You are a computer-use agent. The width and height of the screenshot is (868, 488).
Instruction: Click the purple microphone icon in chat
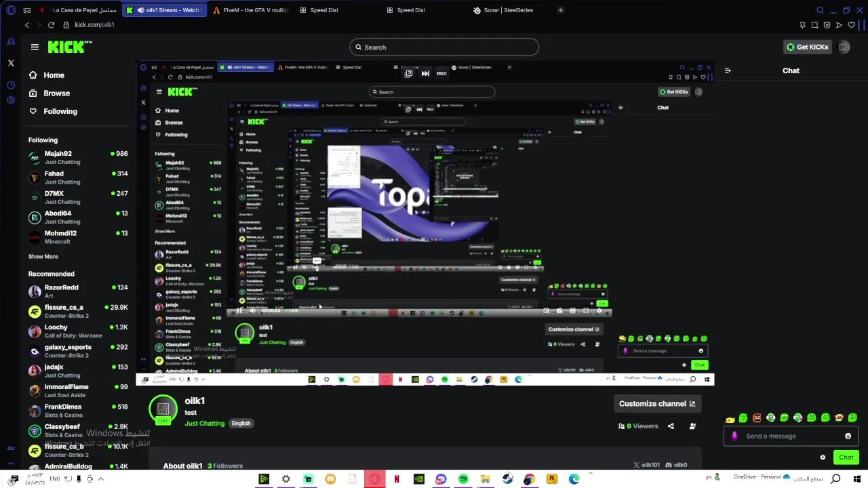pyautogui.click(x=734, y=436)
